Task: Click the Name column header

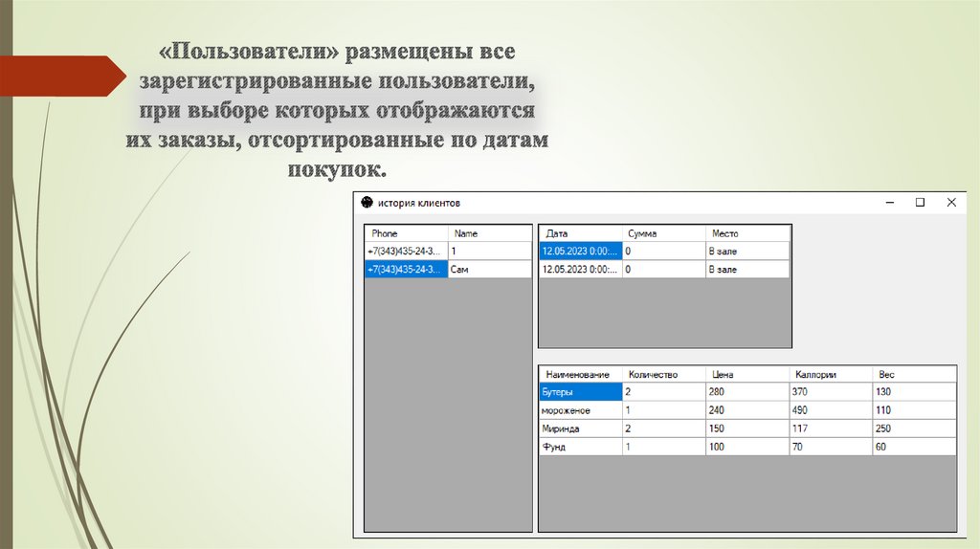Action: [489, 233]
